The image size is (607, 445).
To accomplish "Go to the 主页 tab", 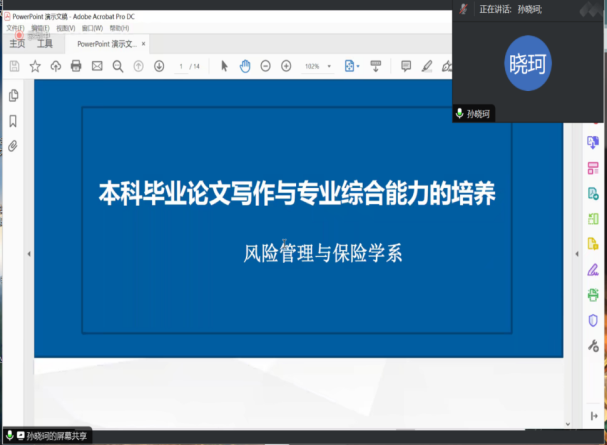I will (x=17, y=44).
